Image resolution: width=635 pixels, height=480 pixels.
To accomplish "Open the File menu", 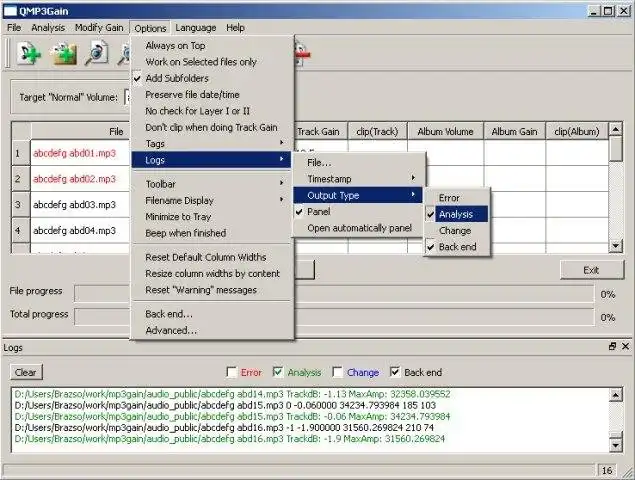I will pyautogui.click(x=14, y=28).
